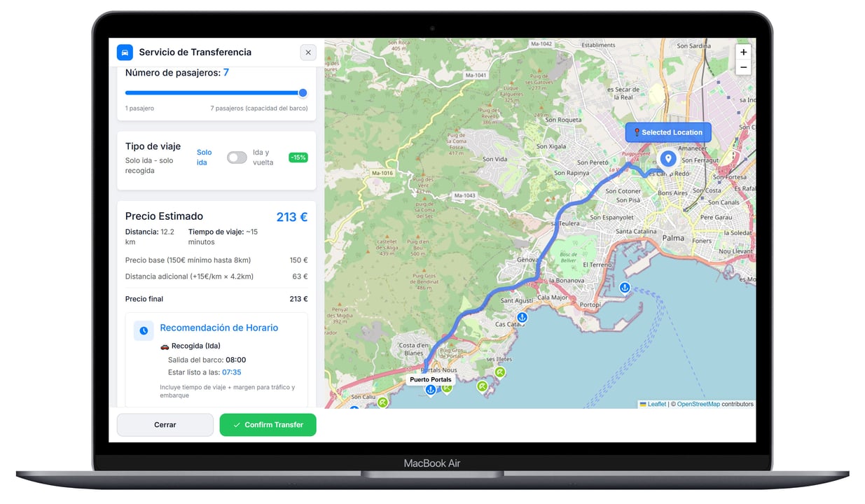Toggle the Solo ida / Ida y vuelta switch
The image size is (865, 504).
[x=236, y=157]
